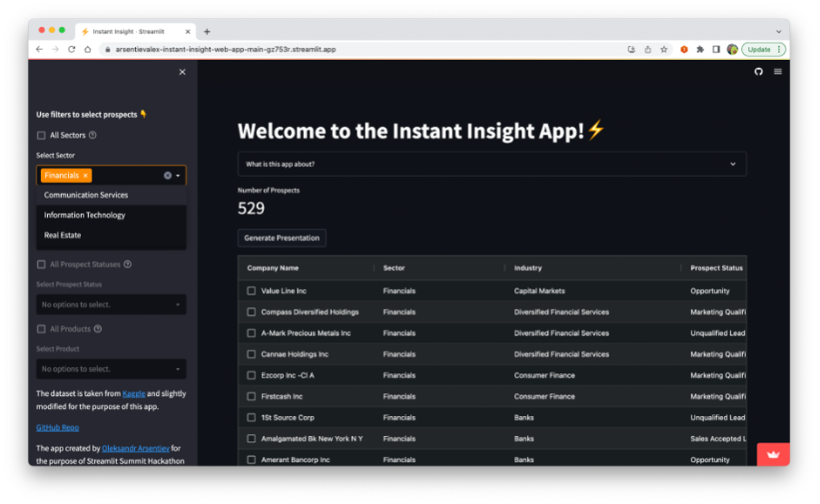
Task: Expand the 'What is this app about?' section
Action: point(492,164)
